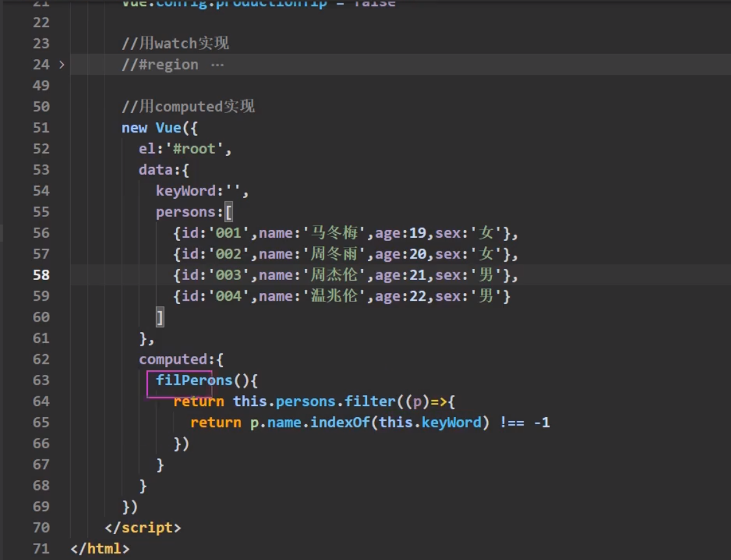Click the person entry named '周杰伦'
Screen dimensions: 731x560
346,275
